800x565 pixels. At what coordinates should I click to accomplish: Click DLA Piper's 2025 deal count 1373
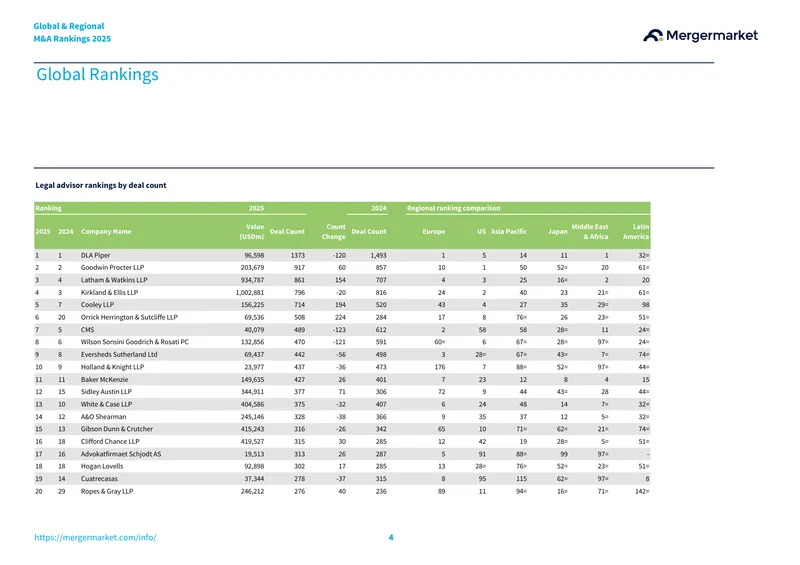pos(297,255)
